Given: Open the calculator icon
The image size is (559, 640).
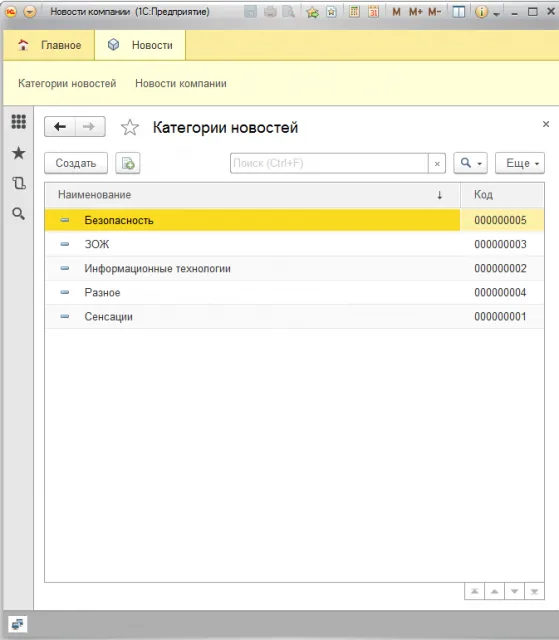Looking at the screenshot, I should coord(354,12).
